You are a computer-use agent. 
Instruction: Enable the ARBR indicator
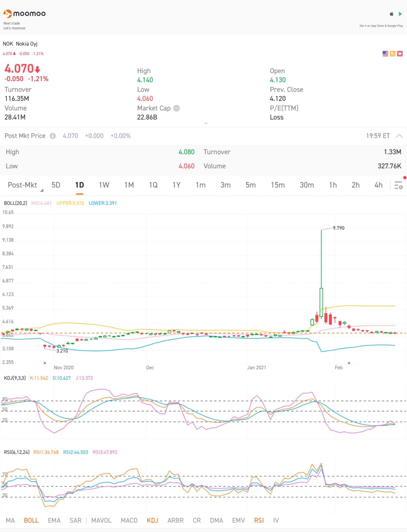pyautogui.click(x=176, y=520)
